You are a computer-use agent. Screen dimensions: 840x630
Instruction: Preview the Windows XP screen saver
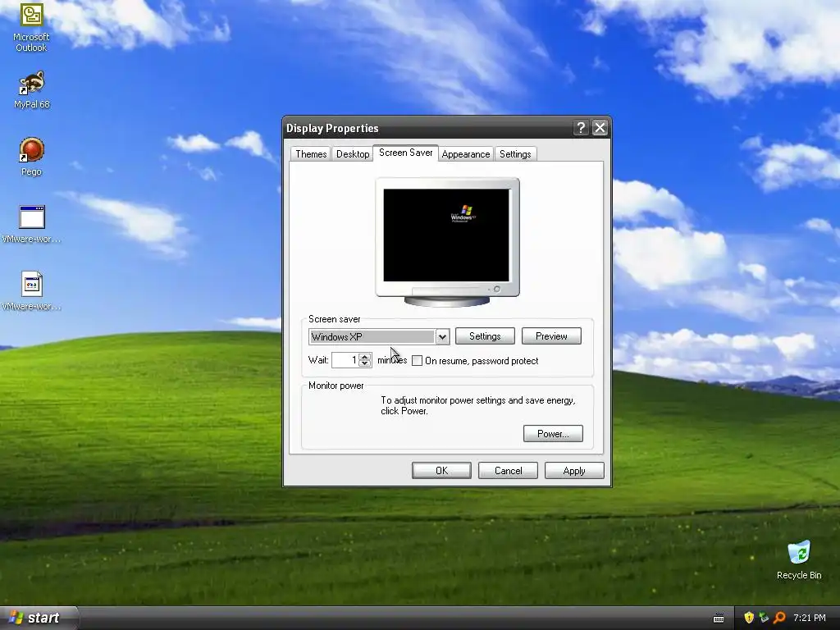pyautogui.click(x=551, y=336)
